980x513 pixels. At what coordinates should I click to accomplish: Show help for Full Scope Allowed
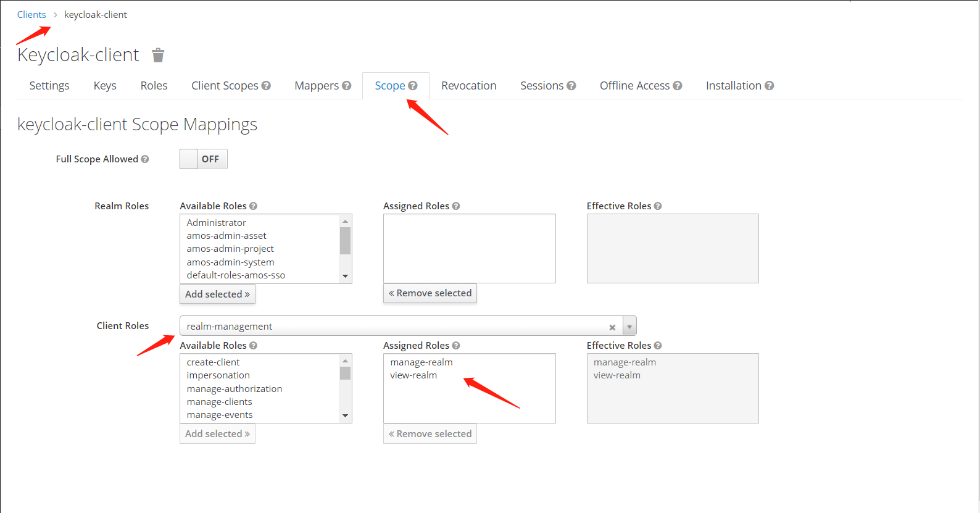click(x=145, y=159)
